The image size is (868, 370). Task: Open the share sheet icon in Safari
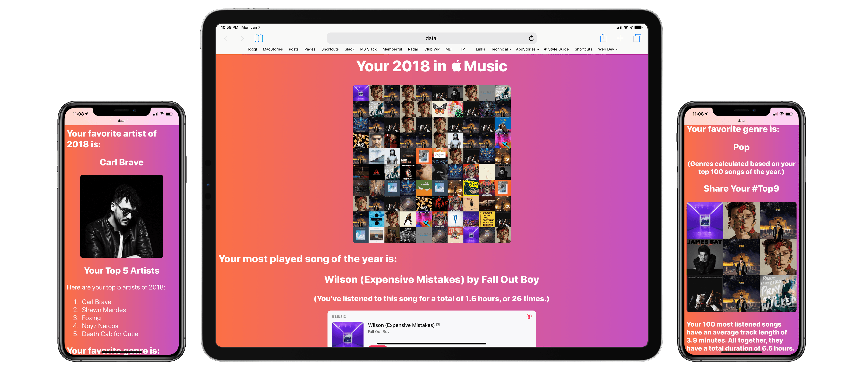pyautogui.click(x=603, y=38)
